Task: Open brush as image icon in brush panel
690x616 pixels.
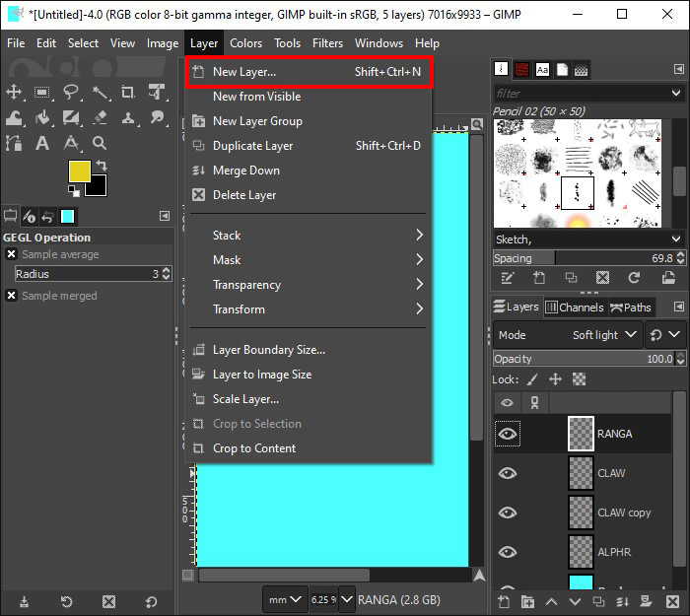Action: tap(668, 278)
